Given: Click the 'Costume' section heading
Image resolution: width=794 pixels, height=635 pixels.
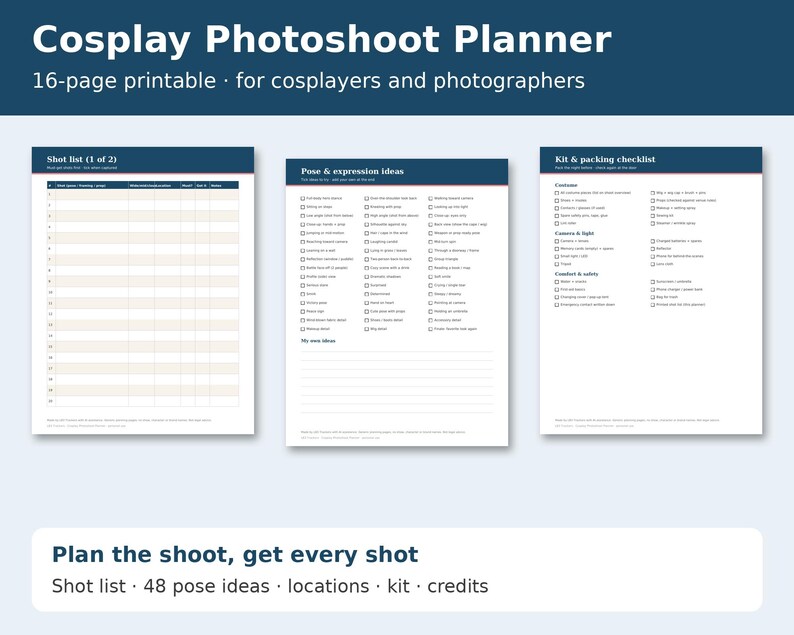Looking at the screenshot, I should (x=566, y=185).
